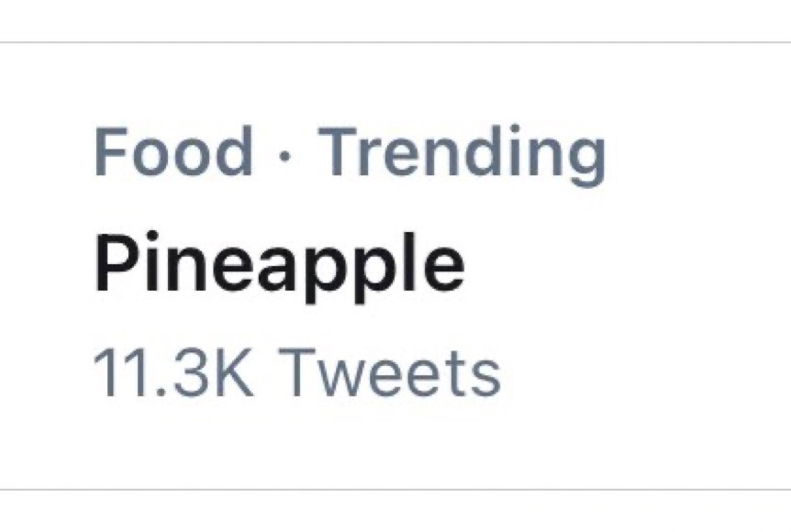Open the trend card via Pineapple heading
791x532 pixels.
[x=278, y=264]
